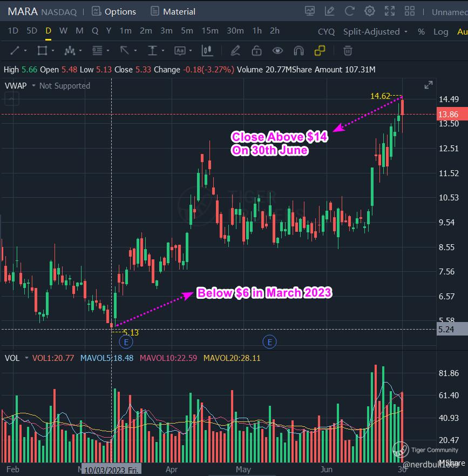
Task: Click the MAVOL20:28.11 legend text
Action: coord(232,358)
